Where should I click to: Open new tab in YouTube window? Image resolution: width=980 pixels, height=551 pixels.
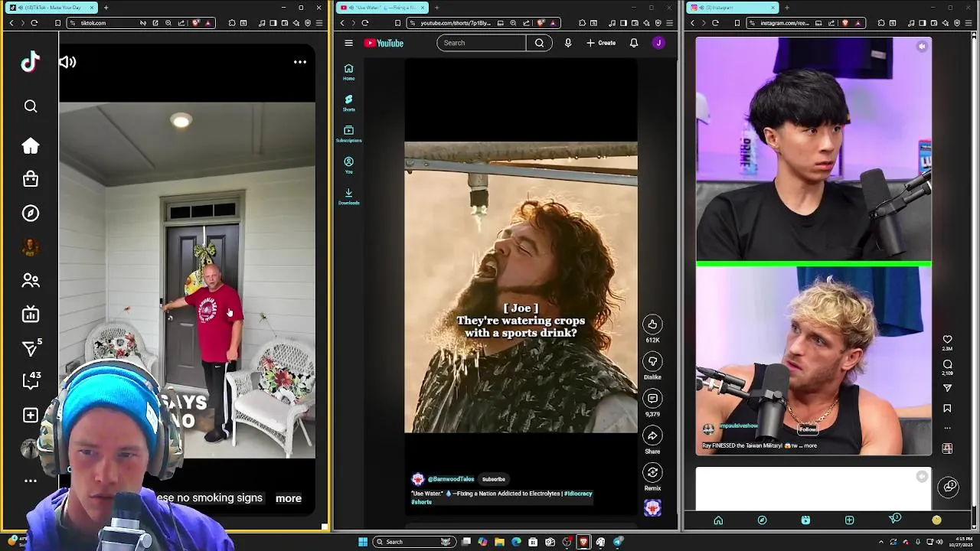436,8
